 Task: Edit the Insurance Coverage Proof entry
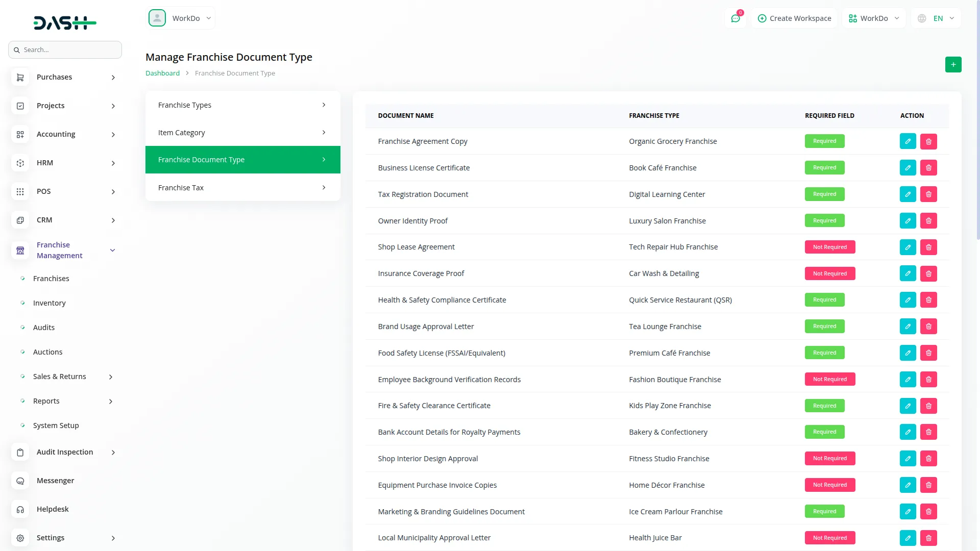908,273
